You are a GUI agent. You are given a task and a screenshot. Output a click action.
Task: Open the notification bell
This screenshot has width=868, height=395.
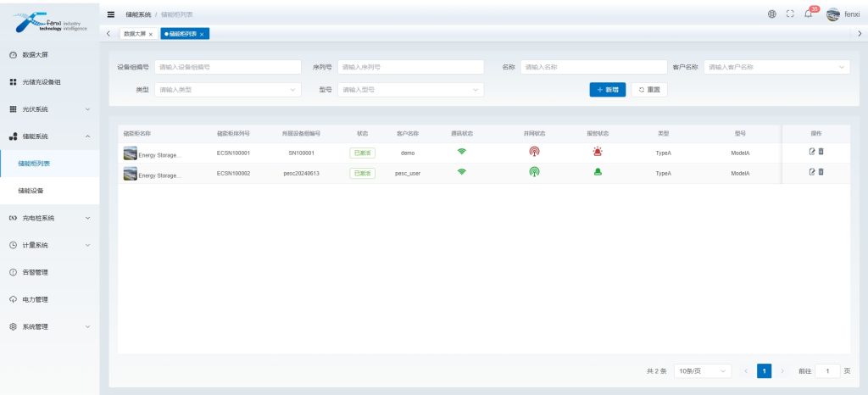[809, 14]
